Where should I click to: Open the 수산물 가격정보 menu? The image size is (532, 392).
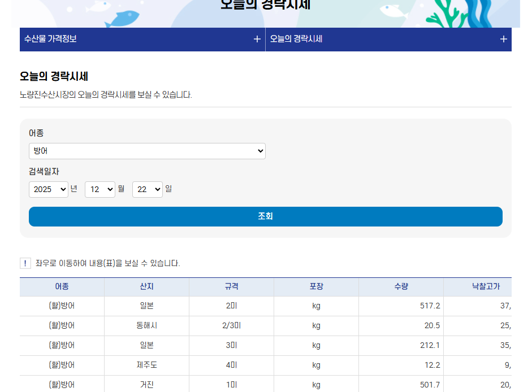[142, 40]
